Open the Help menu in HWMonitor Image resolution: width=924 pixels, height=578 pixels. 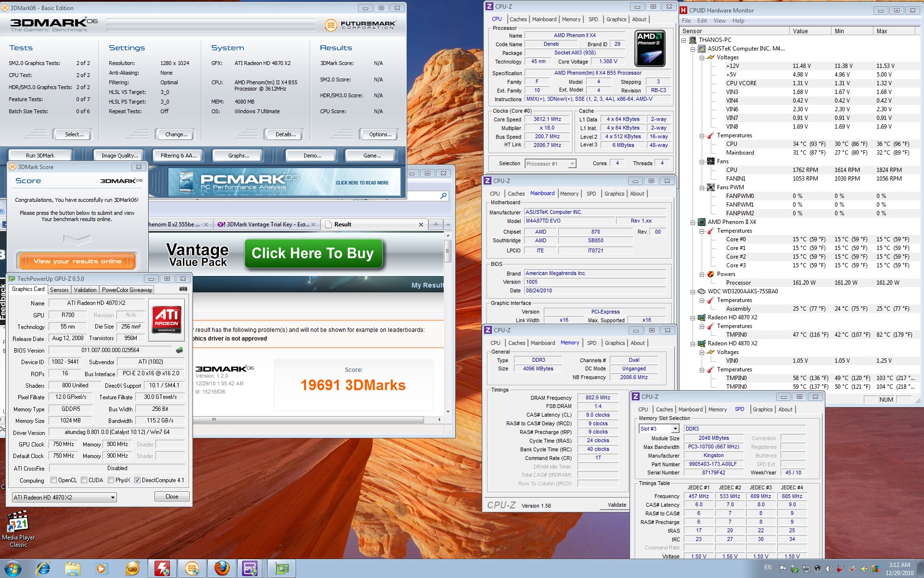pyautogui.click(x=738, y=21)
